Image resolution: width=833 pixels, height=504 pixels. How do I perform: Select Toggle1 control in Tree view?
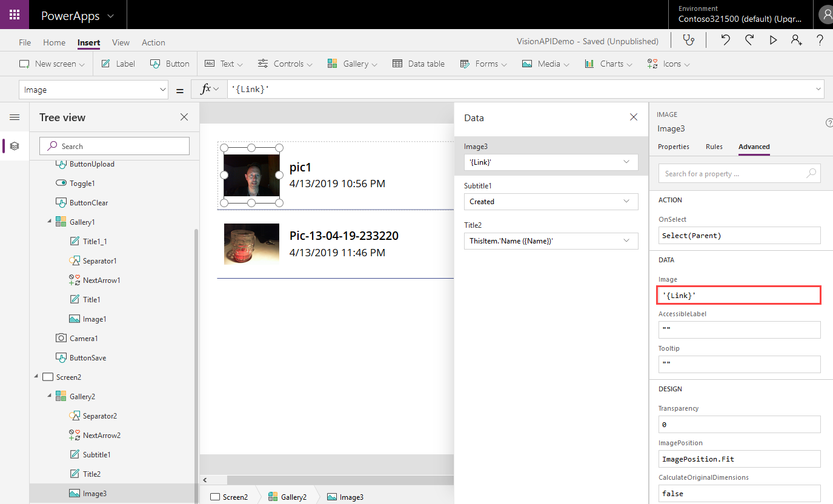(82, 184)
